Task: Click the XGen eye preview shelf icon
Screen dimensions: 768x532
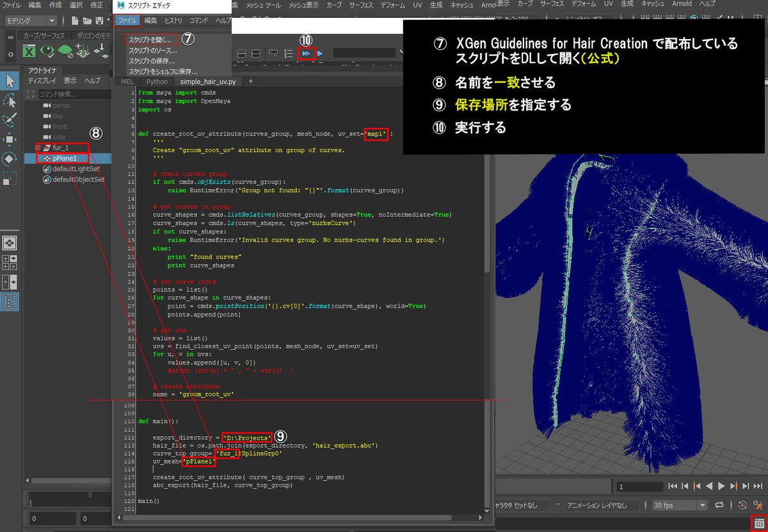Action: (x=47, y=51)
